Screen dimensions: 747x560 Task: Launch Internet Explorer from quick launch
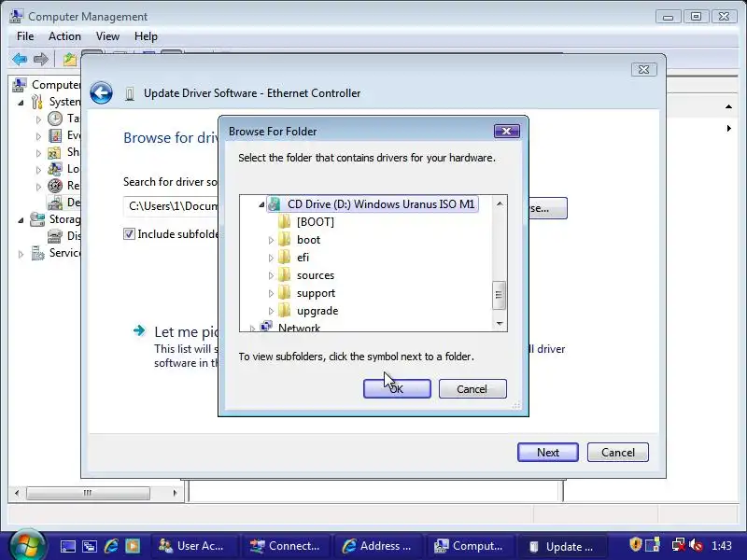pyautogui.click(x=111, y=546)
